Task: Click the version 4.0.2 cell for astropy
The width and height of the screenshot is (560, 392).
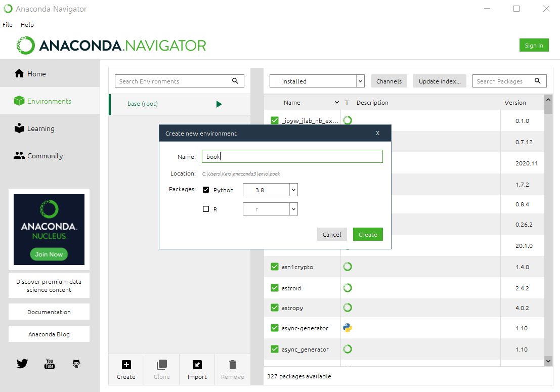Action: coord(522,308)
